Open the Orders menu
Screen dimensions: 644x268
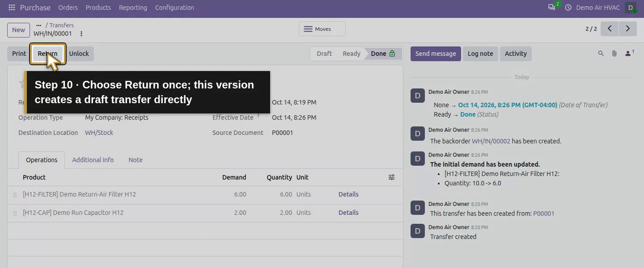coord(68,8)
